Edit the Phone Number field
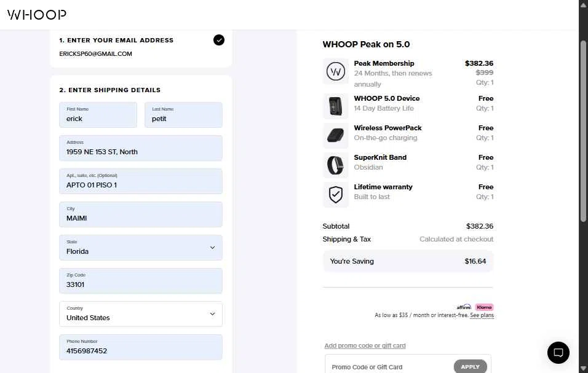 141,347
